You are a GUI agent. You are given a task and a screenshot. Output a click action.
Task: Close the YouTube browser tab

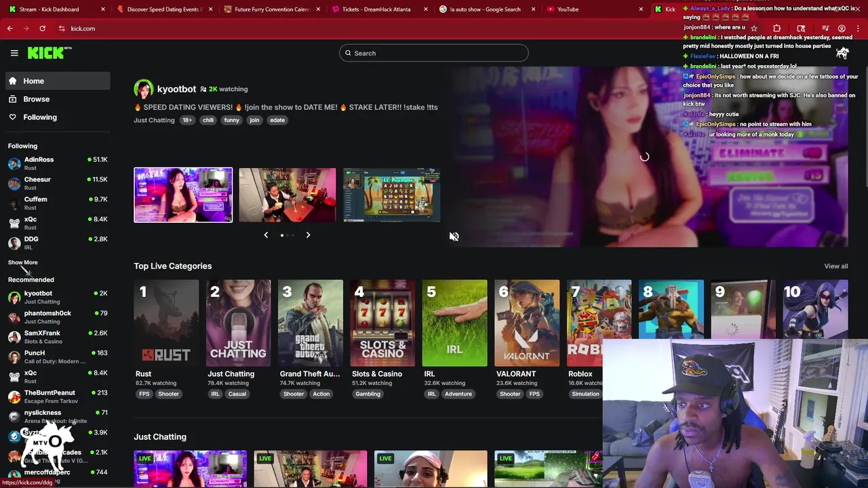641,9
